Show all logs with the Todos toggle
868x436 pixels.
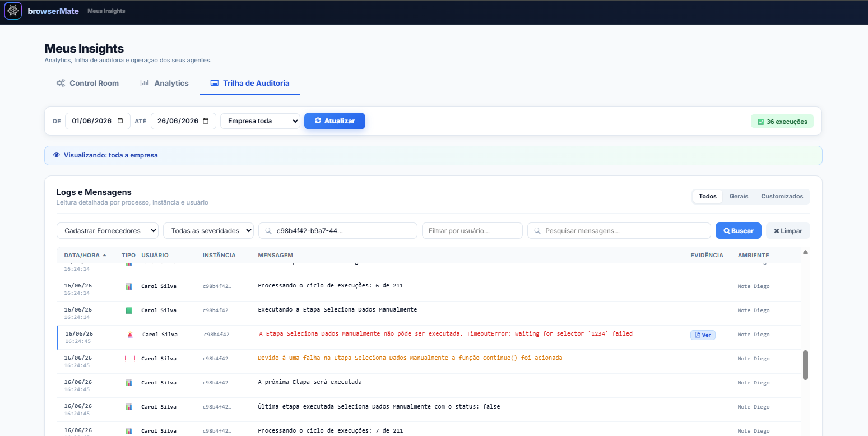(x=708, y=197)
